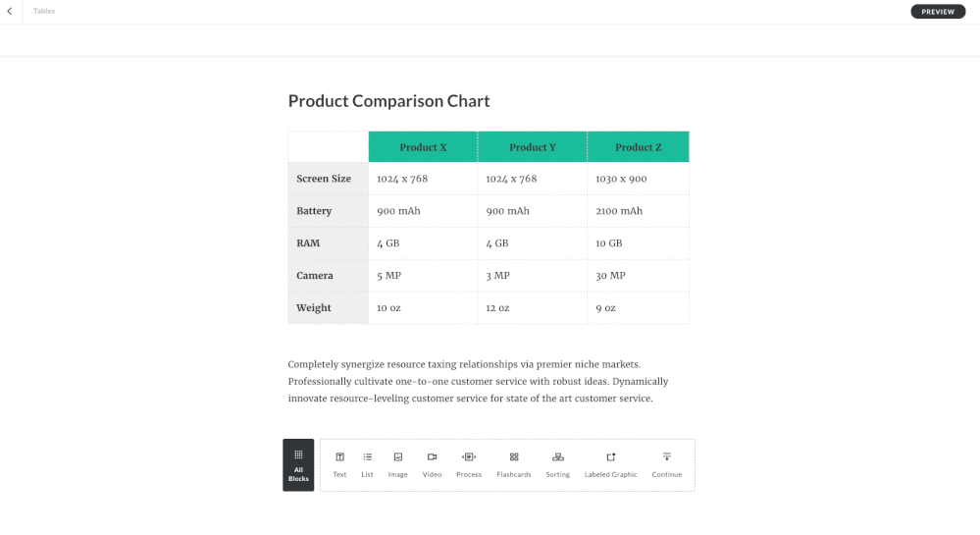Insert a Text block
Image resolution: width=980 pixels, height=535 pixels.
(x=339, y=464)
